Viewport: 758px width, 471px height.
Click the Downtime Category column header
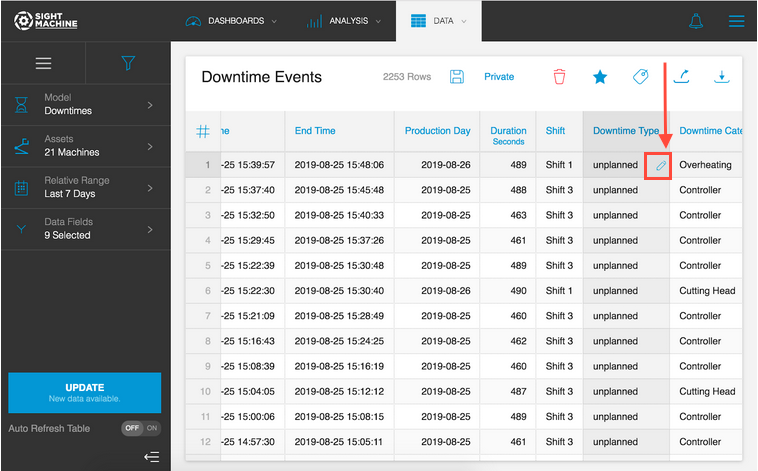(710, 131)
